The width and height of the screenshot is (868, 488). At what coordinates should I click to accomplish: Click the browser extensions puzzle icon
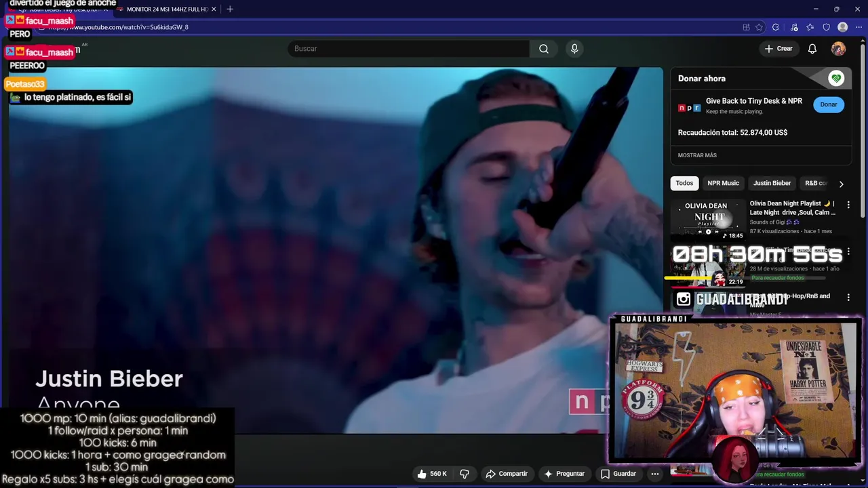(776, 27)
